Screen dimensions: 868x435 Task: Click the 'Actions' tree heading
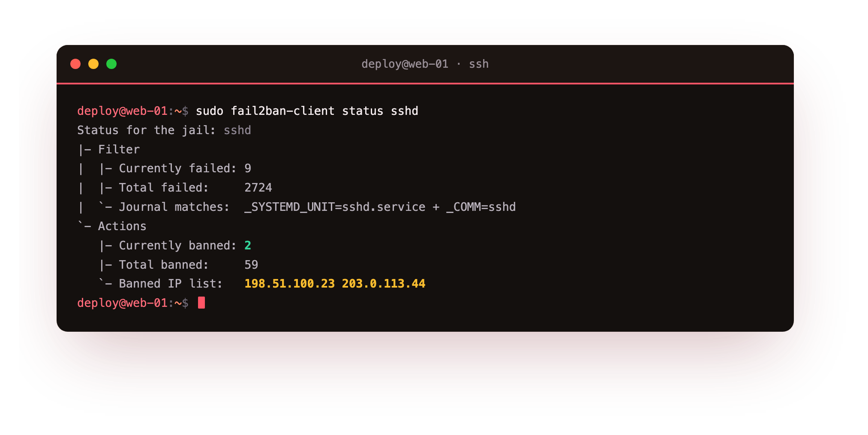coord(122,226)
